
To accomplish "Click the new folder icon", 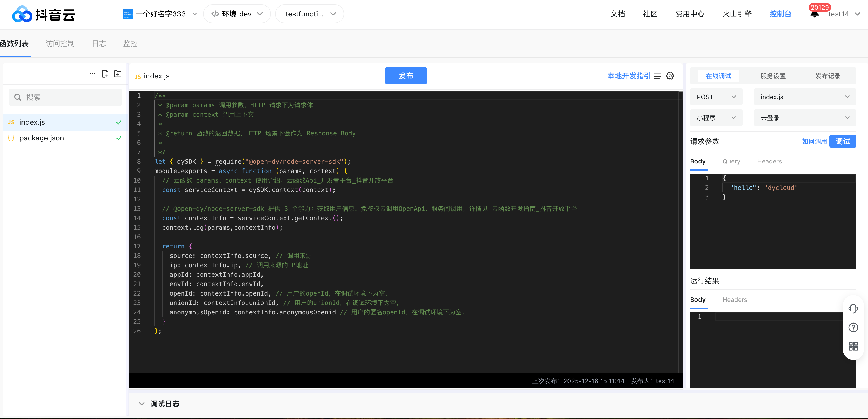I will (118, 74).
